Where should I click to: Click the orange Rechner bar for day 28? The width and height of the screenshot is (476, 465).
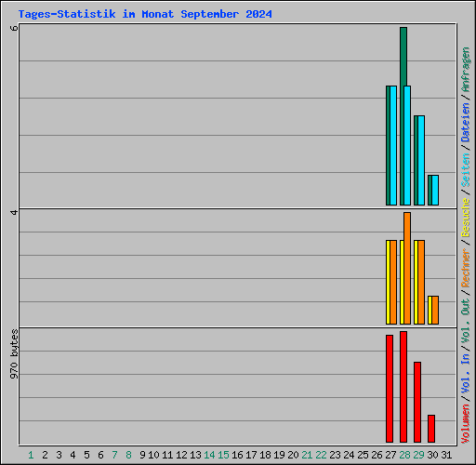407,268
